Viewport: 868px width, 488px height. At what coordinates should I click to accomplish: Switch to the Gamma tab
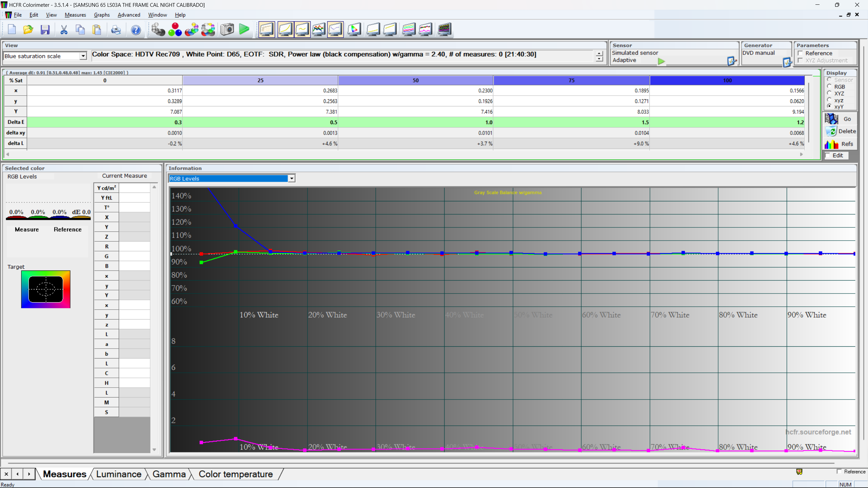pos(169,474)
